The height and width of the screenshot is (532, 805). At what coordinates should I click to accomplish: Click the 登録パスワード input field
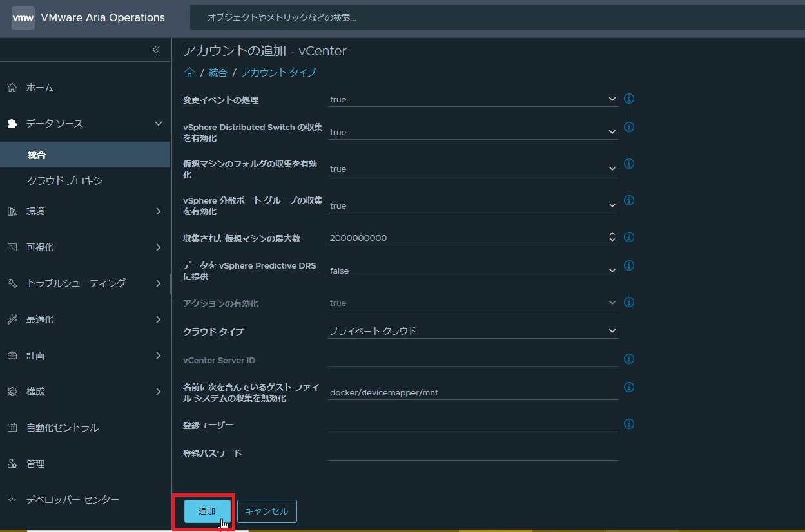click(x=472, y=453)
